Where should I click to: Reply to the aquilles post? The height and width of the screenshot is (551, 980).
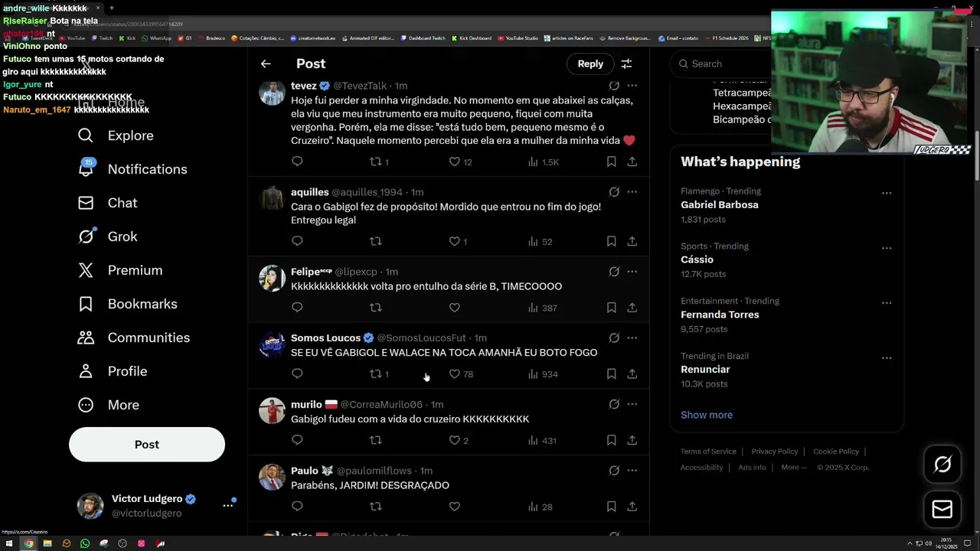(297, 241)
